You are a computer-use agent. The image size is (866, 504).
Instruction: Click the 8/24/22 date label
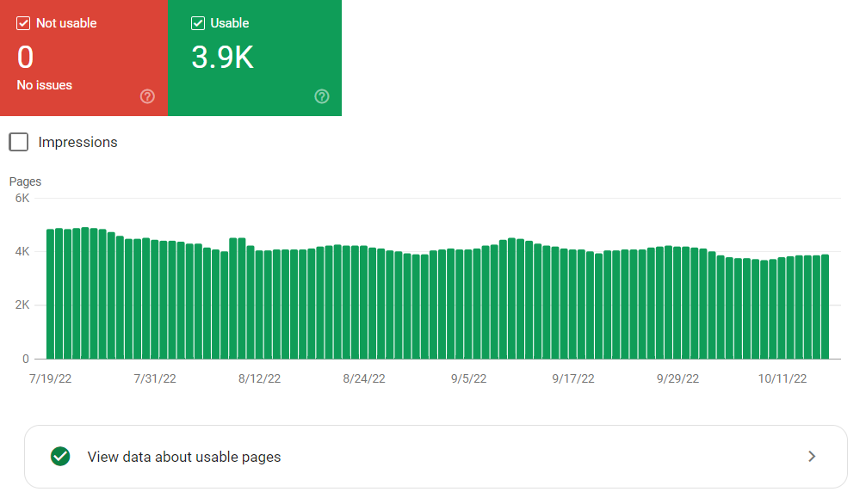point(364,378)
